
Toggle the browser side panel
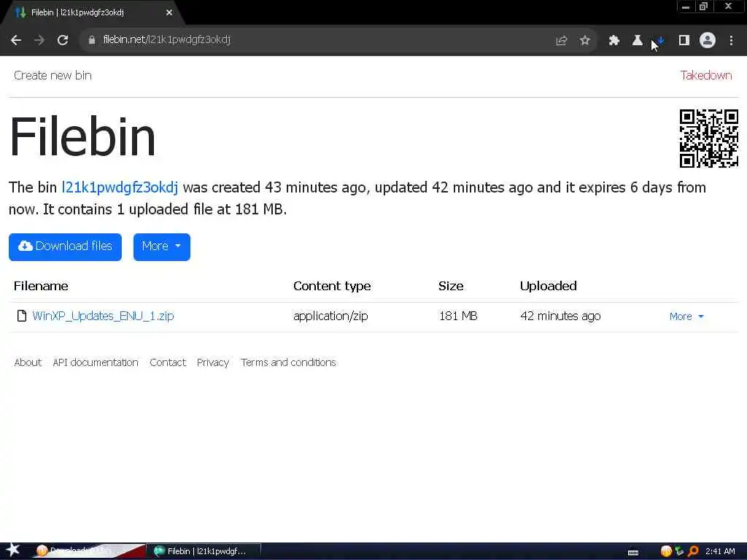click(684, 41)
